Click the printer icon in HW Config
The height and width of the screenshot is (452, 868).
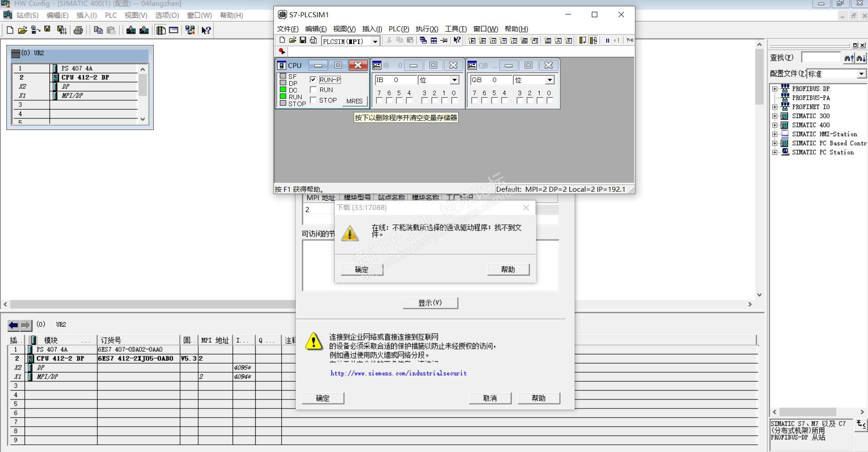pos(78,30)
